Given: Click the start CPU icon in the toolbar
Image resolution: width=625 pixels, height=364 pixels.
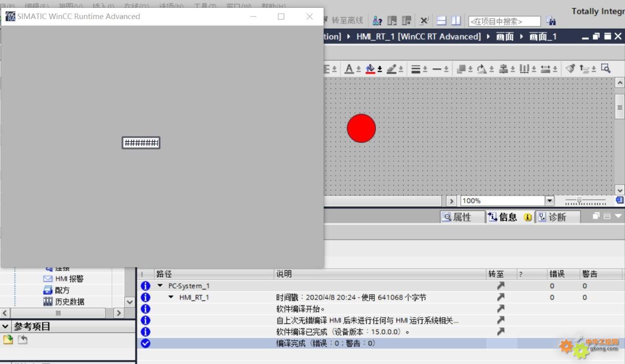Looking at the screenshot, I should pos(392,20).
